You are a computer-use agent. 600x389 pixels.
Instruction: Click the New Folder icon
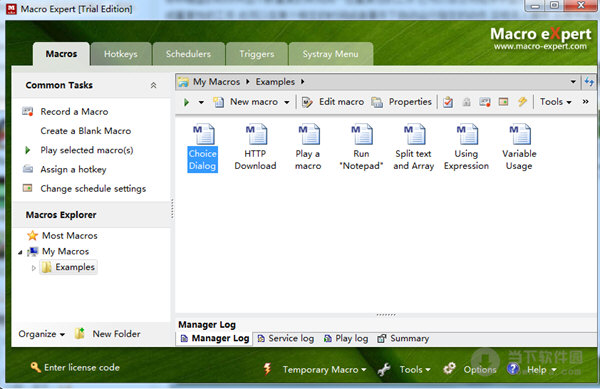click(80, 334)
